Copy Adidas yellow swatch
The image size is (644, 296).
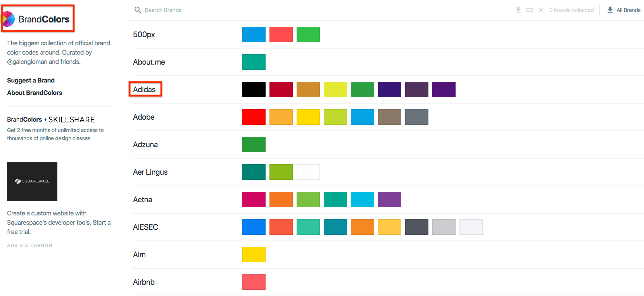click(x=335, y=89)
